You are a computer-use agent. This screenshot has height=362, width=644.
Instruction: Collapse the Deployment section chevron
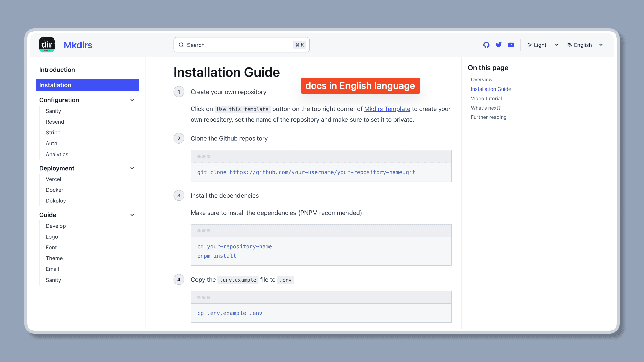pyautogui.click(x=132, y=168)
